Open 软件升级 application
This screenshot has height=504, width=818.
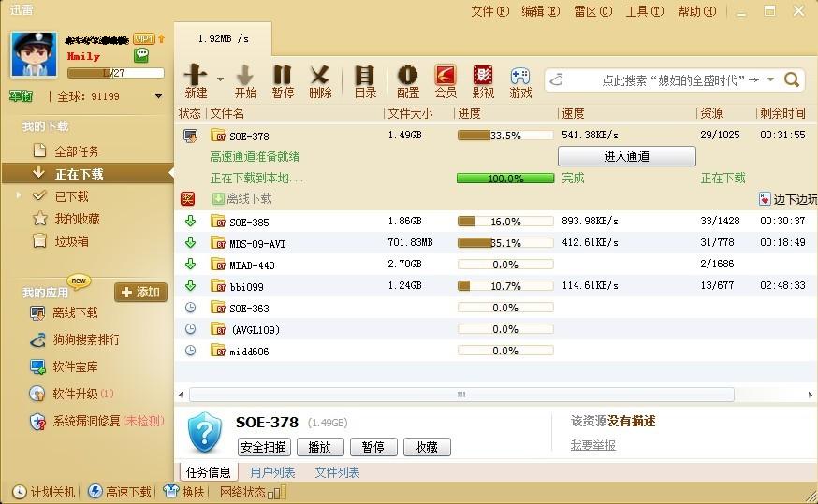[82, 394]
